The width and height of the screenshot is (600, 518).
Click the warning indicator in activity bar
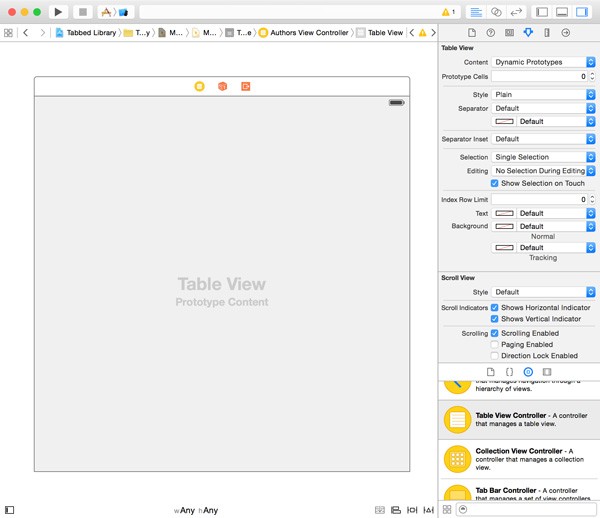448,12
